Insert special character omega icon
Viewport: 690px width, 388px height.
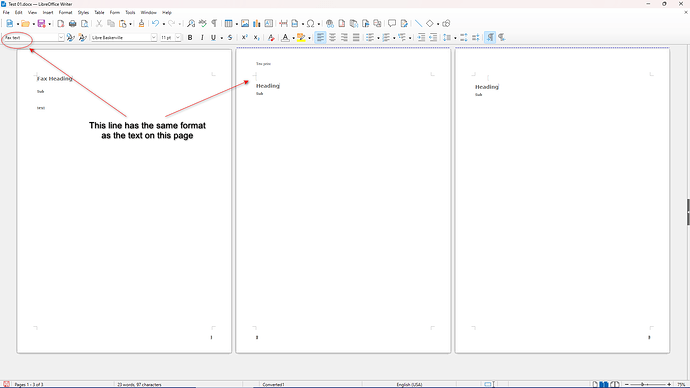coord(311,23)
